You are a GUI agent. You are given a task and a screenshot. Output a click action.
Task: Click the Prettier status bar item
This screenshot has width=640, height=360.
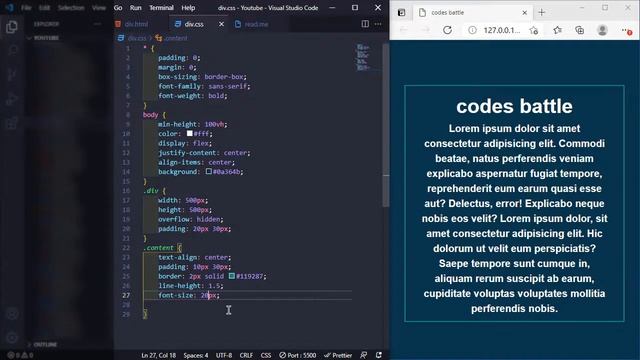point(338,355)
